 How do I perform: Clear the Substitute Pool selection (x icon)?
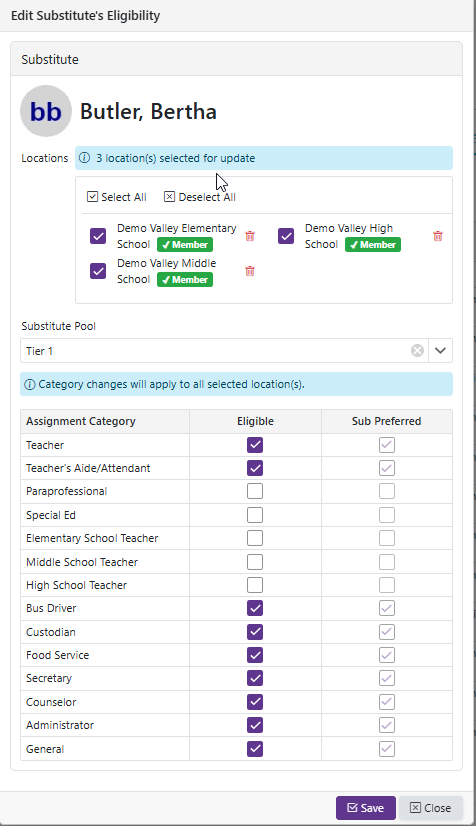point(417,350)
